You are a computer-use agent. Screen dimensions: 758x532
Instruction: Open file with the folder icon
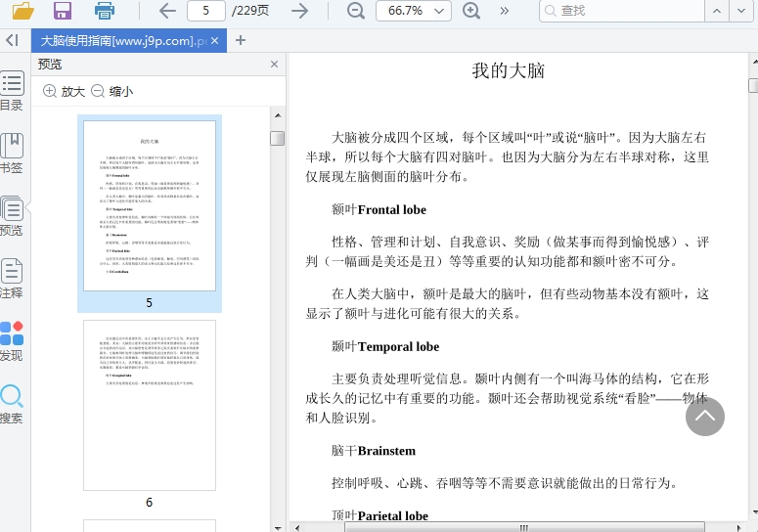(x=22, y=10)
